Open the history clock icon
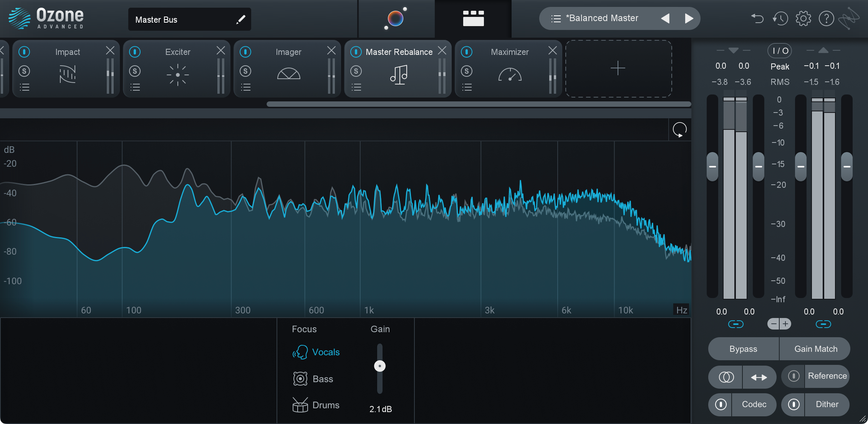The width and height of the screenshot is (868, 424). tap(780, 18)
